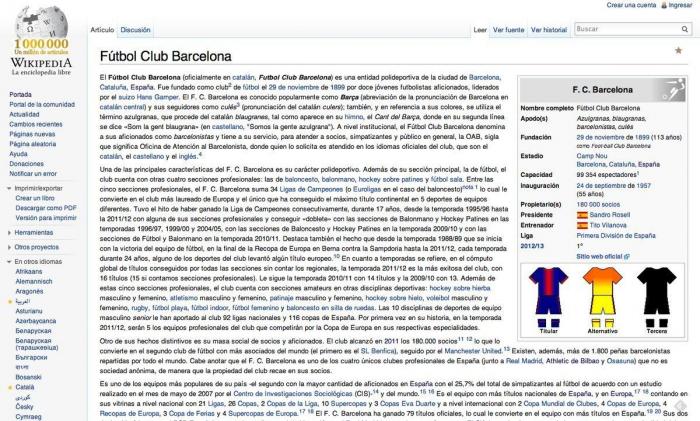Click the star icon beside article title
700x421 pixels.
pyautogui.click(x=678, y=50)
